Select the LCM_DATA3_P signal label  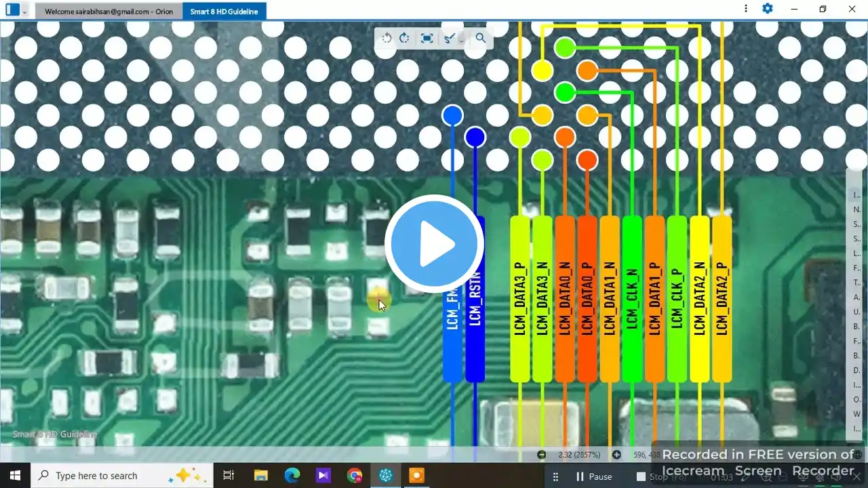520,299
